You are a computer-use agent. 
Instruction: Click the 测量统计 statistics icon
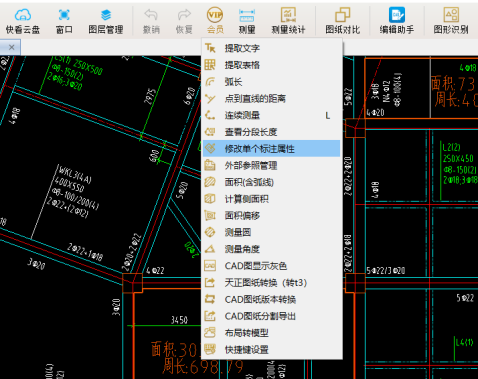pos(288,15)
